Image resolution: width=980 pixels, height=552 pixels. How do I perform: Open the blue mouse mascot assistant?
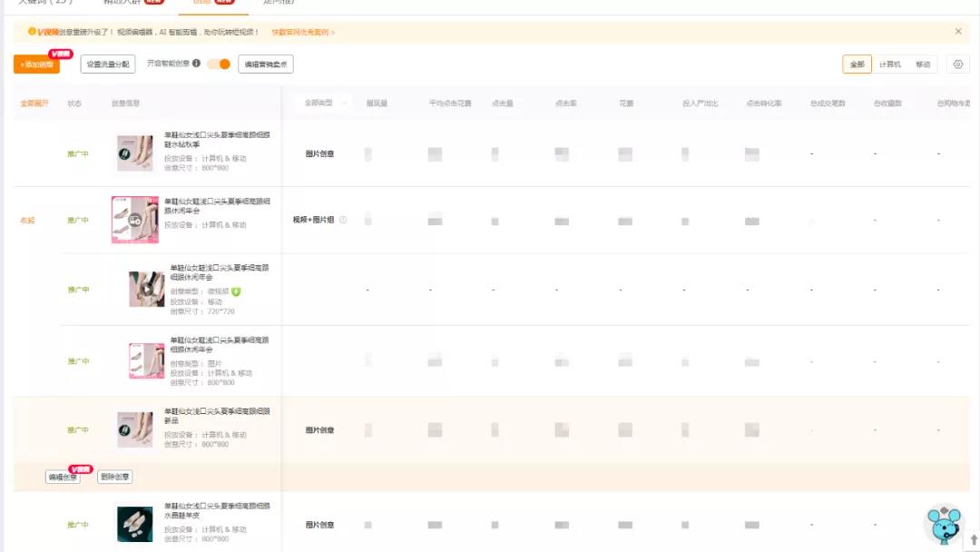click(x=943, y=525)
